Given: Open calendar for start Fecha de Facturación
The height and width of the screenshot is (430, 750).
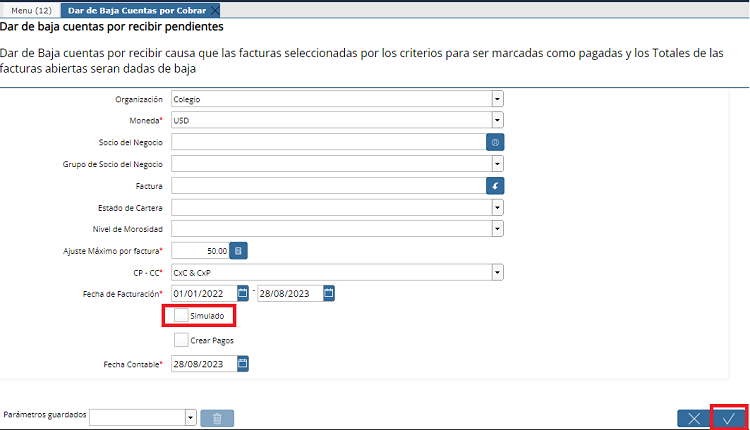Looking at the screenshot, I should (243, 293).
